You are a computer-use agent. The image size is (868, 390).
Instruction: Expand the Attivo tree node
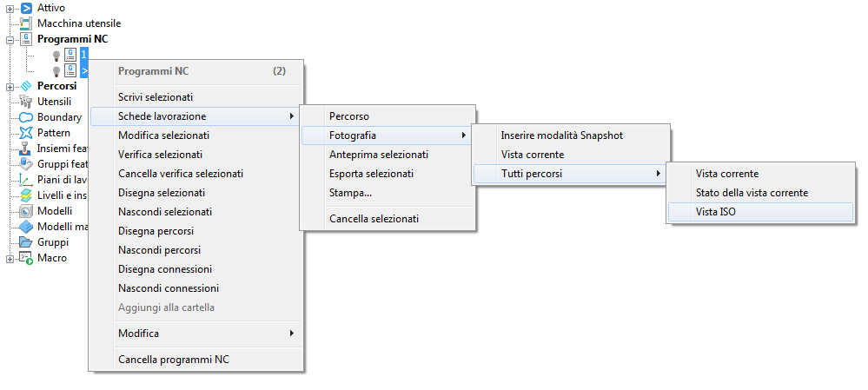[10, 8]
